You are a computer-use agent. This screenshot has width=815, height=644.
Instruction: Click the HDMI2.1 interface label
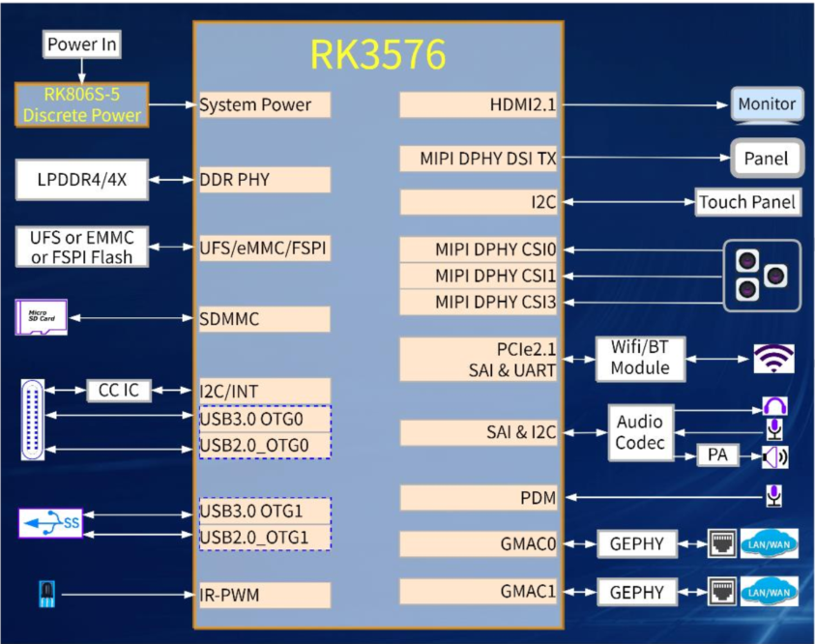tap(479, 105)
